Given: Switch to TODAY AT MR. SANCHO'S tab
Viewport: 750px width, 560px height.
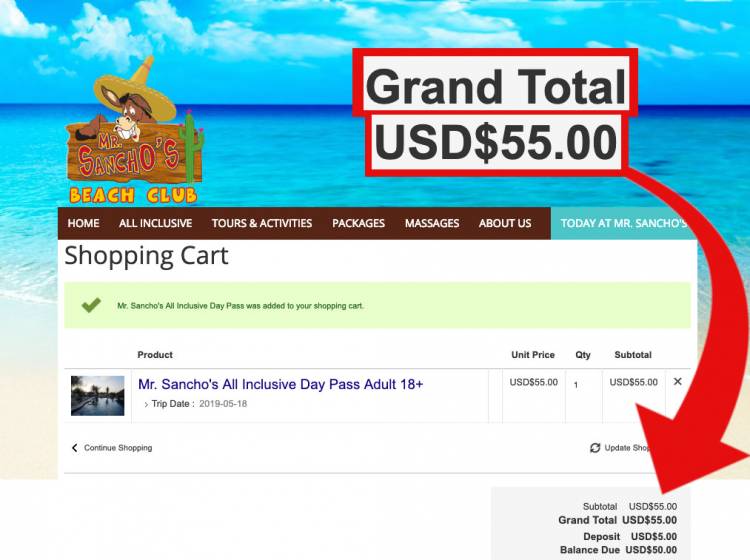Looking at the screenshot, I should click(x=624, y=223).
